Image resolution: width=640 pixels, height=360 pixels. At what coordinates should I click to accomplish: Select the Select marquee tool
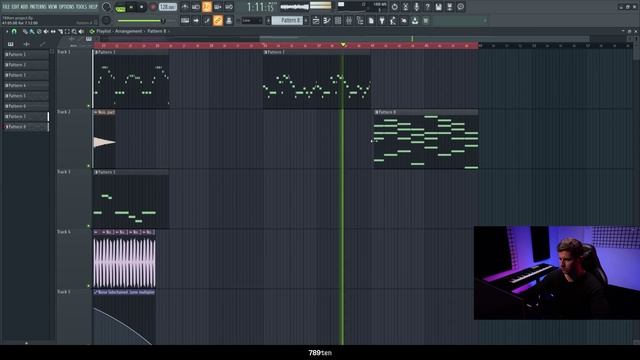click(x=67, y=31)
